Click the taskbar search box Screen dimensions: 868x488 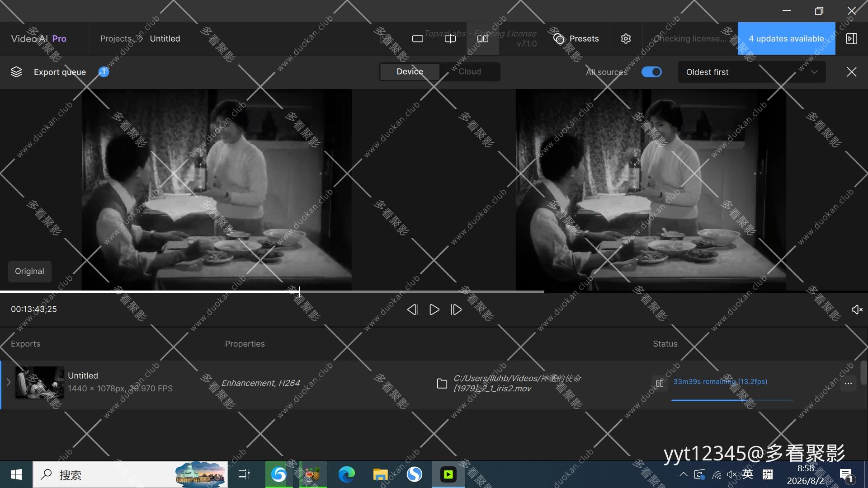[x=130, y=474]
